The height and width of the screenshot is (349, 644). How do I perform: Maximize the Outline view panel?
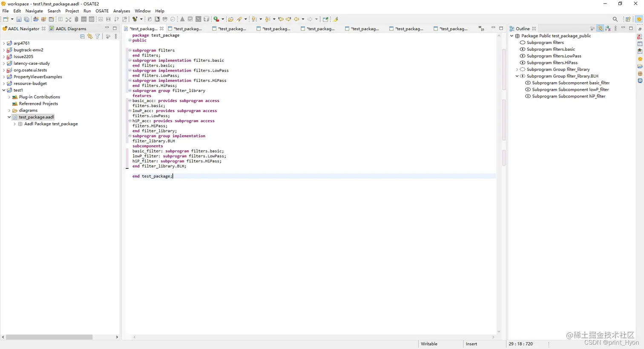point(631,29)
